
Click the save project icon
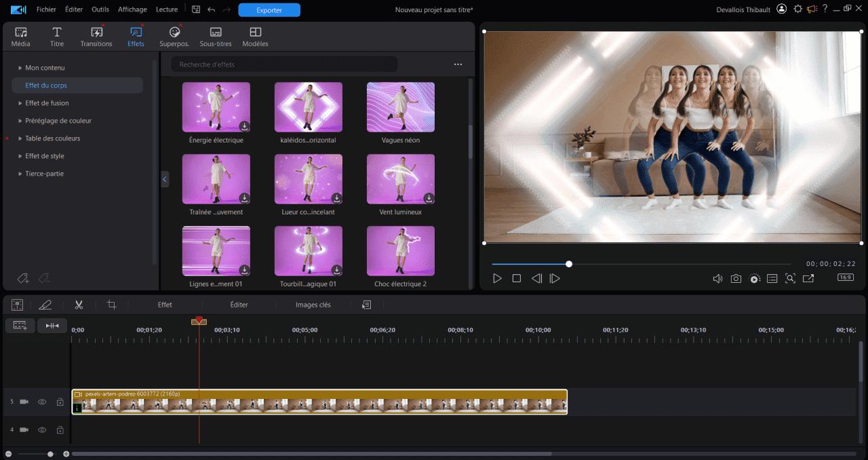pyautogui.click(x=196, y=9)
